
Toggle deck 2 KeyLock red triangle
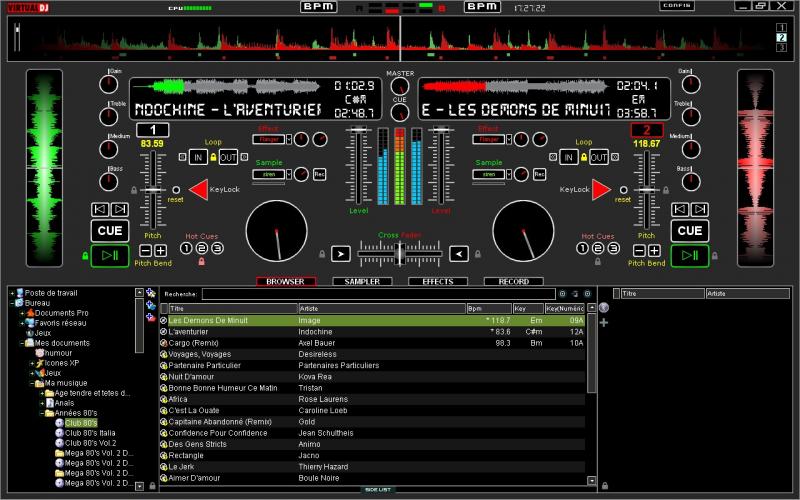point(602,189)
